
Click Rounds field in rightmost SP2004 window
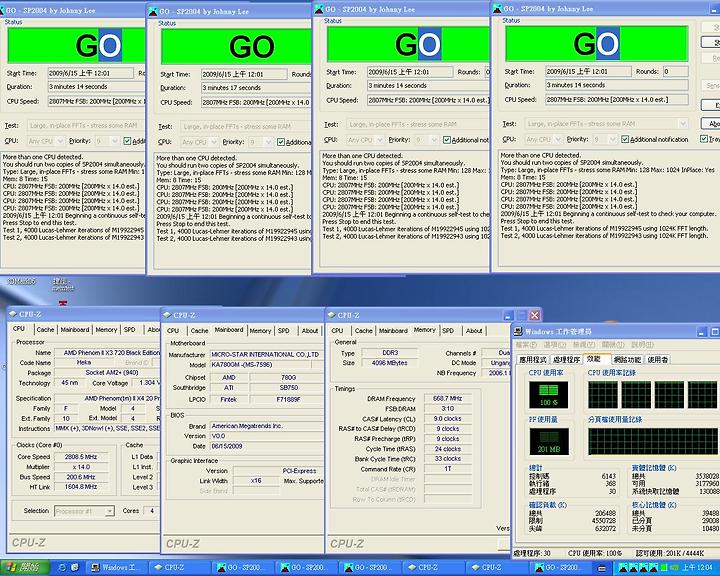click(675, 71)
